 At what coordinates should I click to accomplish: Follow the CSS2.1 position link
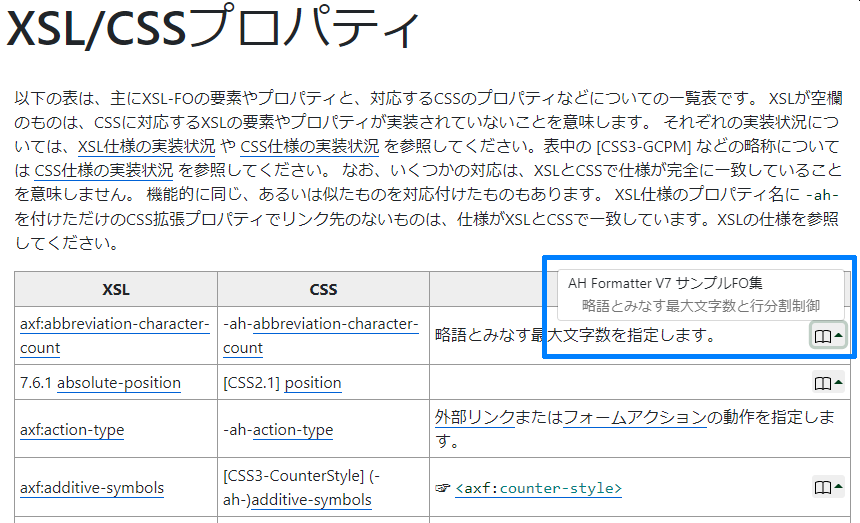(x=312, y=383)
